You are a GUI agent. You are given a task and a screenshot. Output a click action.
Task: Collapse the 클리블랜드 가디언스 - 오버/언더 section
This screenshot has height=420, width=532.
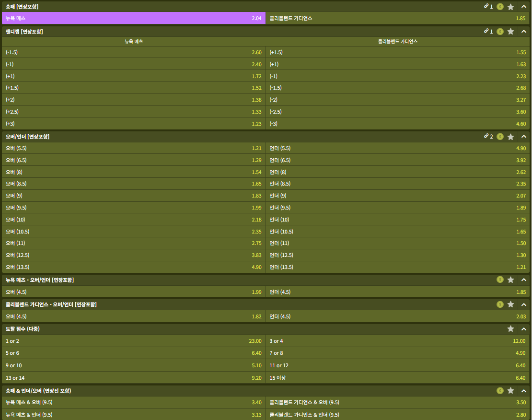tap(524, 304)
